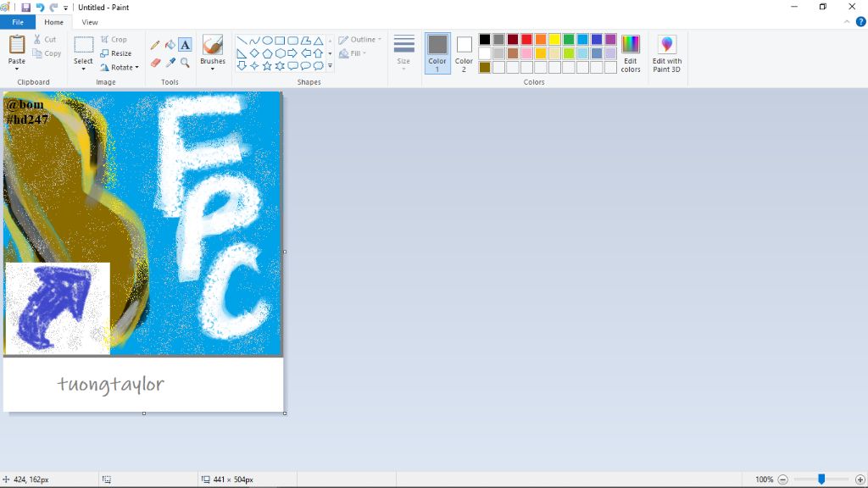Image resolution: width=868 pixels, height=488 pixels.
Task: Choose the Diamond shape
Action: pos(254,53)
